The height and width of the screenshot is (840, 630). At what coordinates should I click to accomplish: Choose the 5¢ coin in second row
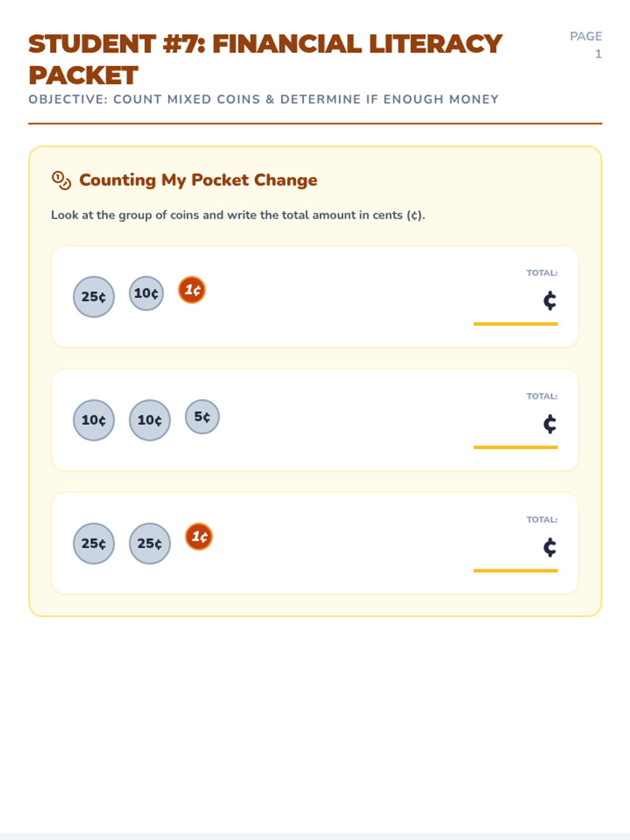202,417
